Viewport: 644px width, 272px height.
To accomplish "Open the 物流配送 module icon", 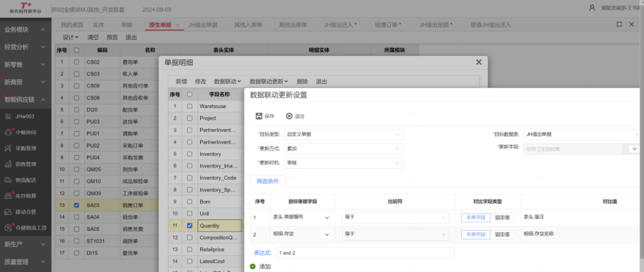I will 8,180.
